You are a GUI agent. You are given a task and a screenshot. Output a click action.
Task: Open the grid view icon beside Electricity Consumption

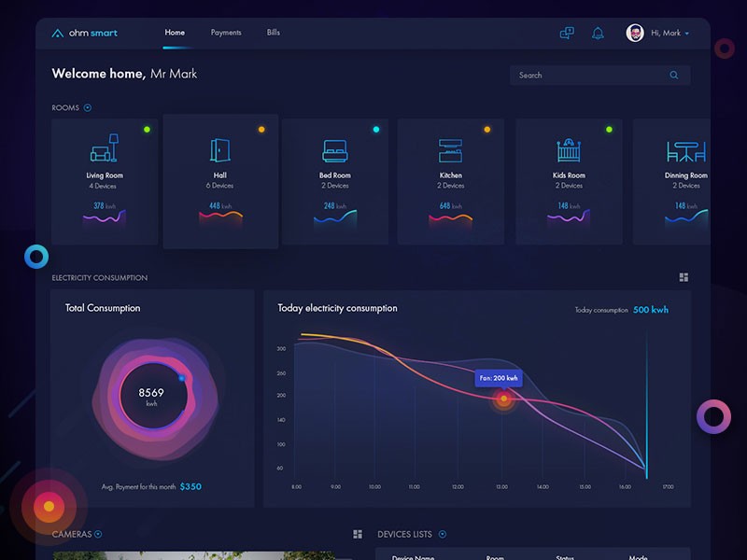tap(684, 276)
